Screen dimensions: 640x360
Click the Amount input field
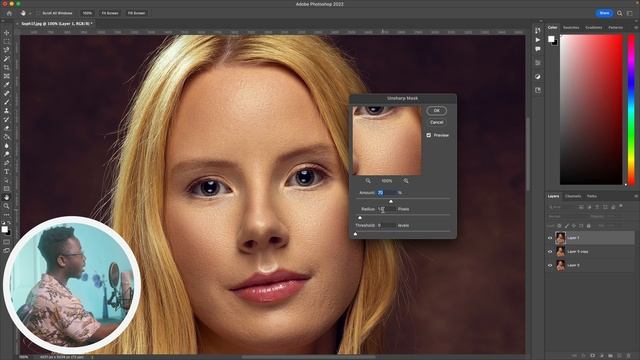click(x=386, y=192)
